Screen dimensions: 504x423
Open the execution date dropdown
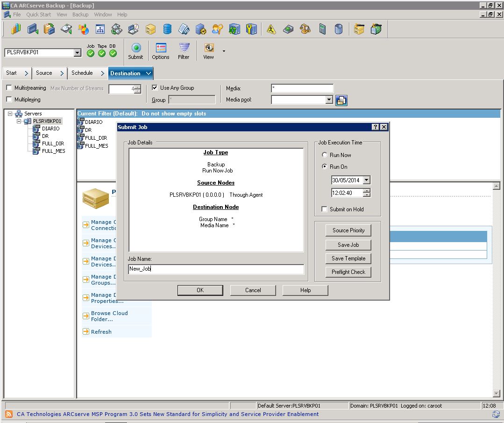[x=366, y=180]
